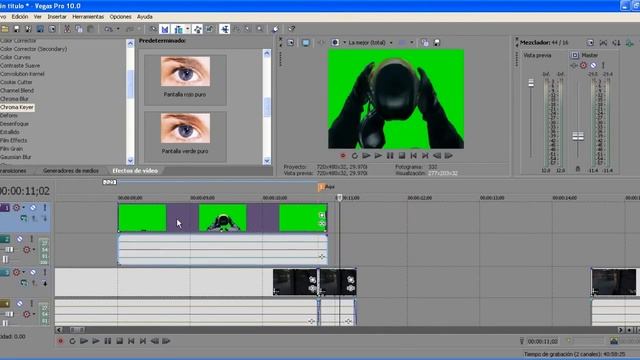This screenshot has height=360, width=640.
Task: Select the Chroma Keyer effect
Action: click(17, 107)
